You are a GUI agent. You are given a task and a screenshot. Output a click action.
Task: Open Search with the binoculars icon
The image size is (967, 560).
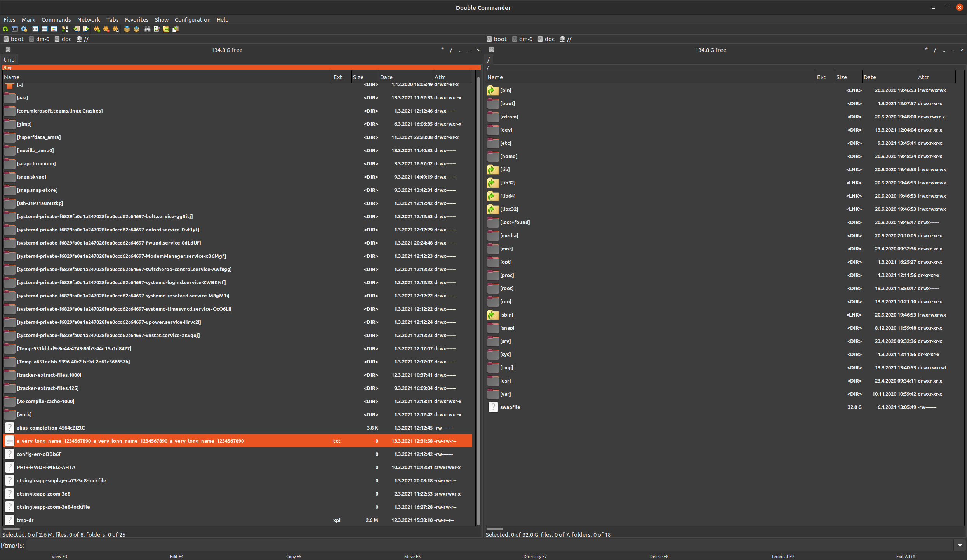(148, 29)
